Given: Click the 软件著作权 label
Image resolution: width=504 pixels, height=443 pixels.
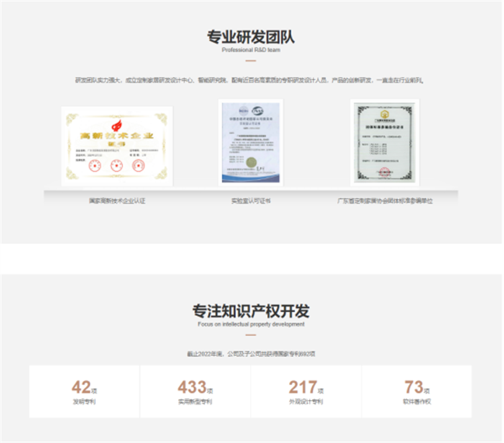Looking at the screenshot, I should point(417,401).
